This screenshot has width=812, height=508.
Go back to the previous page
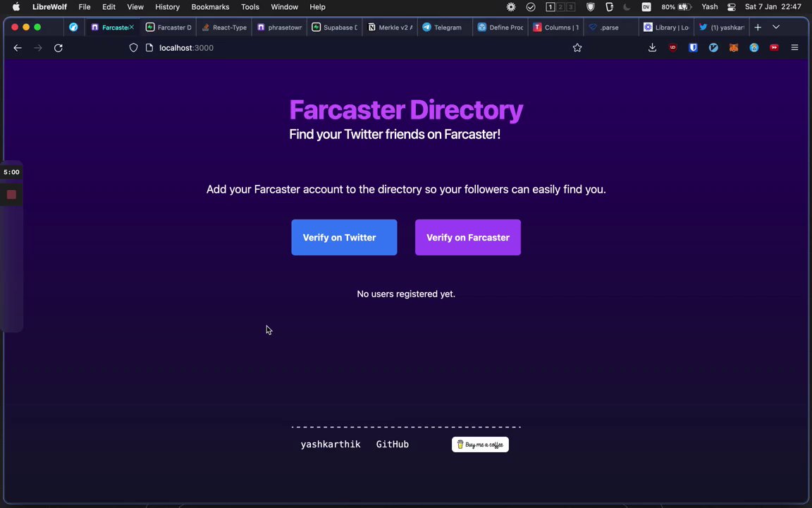[18, 48]
